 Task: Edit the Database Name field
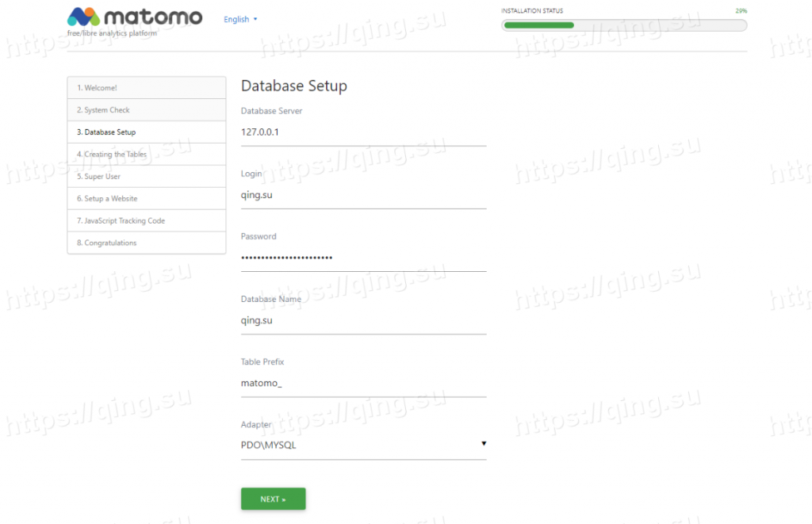point(363,320)
